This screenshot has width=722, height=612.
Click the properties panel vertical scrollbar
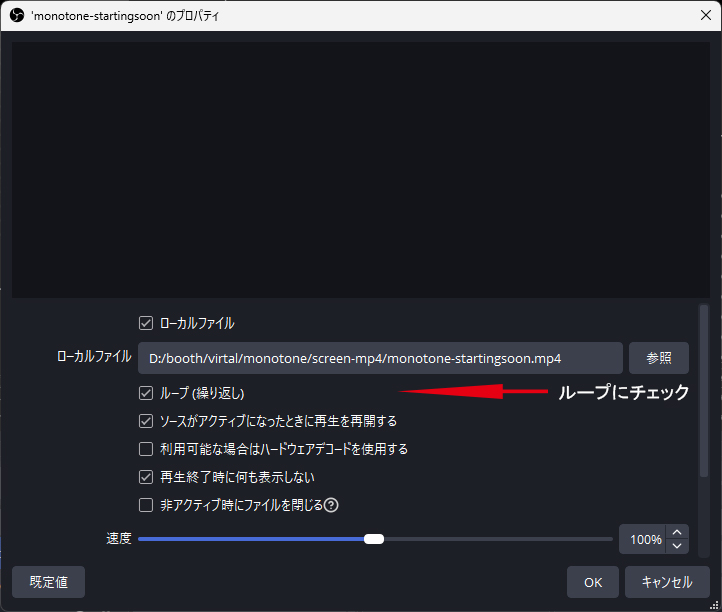(x=703, y=400)
